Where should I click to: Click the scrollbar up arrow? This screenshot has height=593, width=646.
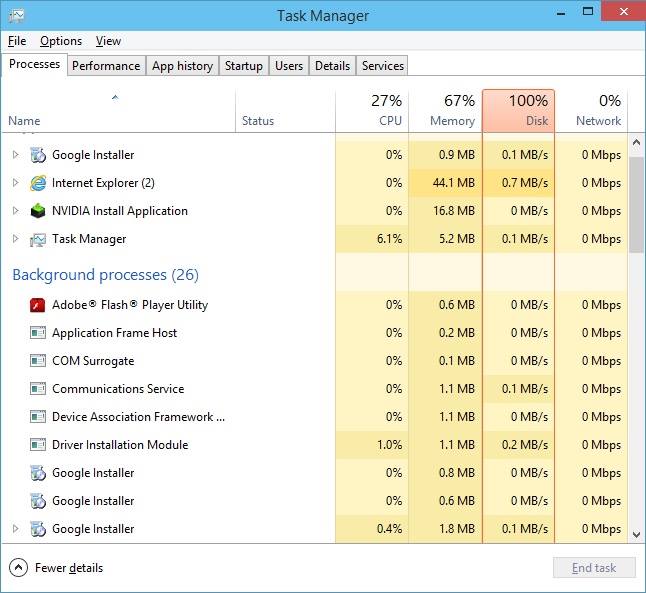coord(637,143)
